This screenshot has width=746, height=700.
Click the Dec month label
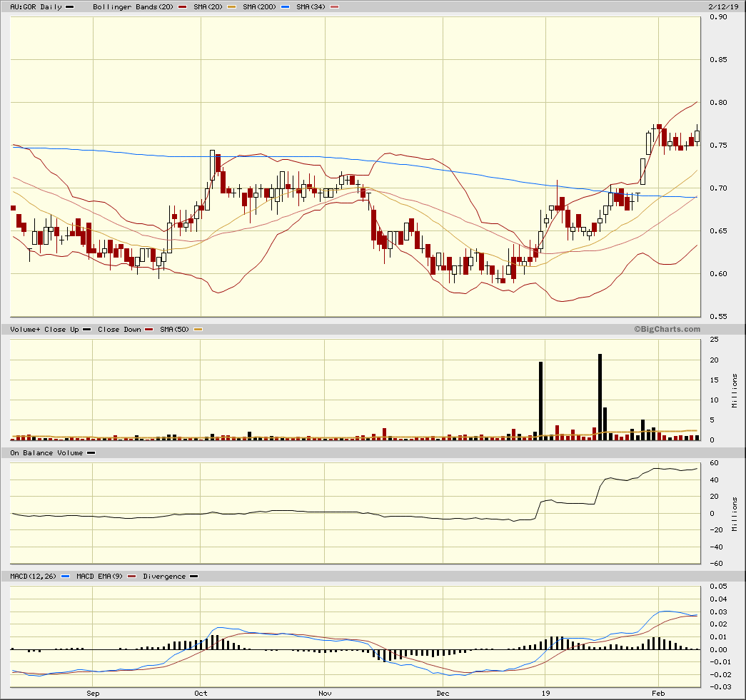click(x=443, y=694)
